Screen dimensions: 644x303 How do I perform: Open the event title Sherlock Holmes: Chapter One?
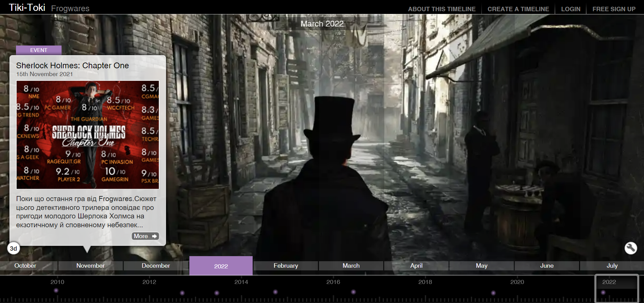pyautogui.click(x=72, y=66)
